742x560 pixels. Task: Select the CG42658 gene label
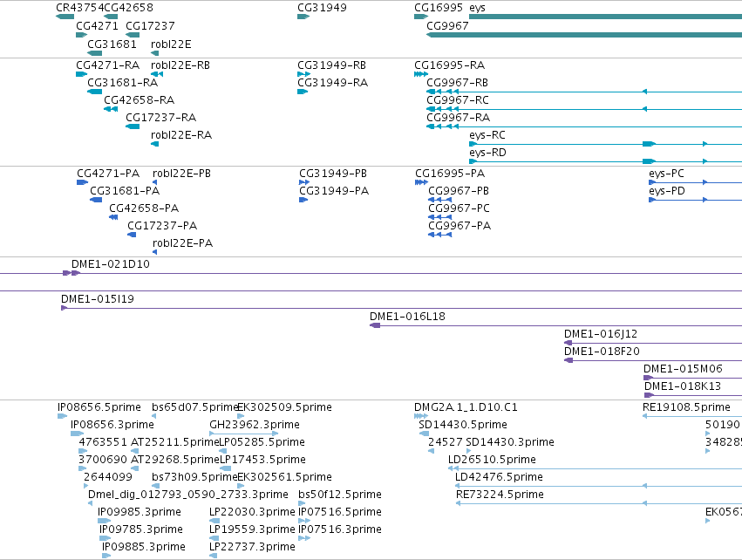(128, 8)
